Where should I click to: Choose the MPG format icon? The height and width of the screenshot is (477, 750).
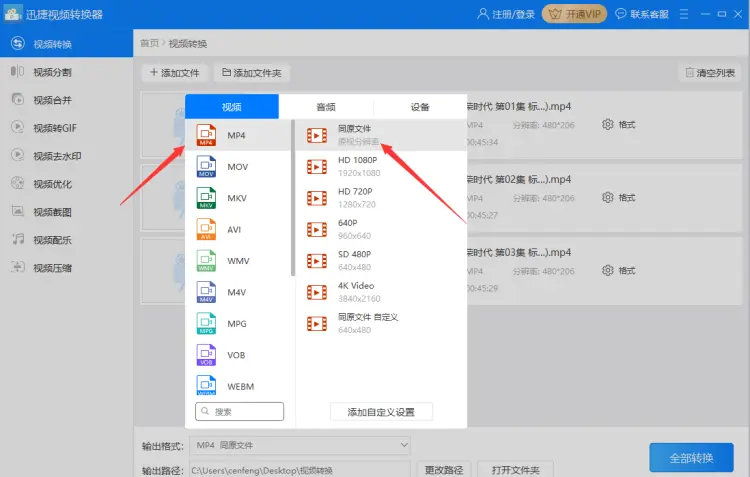point(206,323)
